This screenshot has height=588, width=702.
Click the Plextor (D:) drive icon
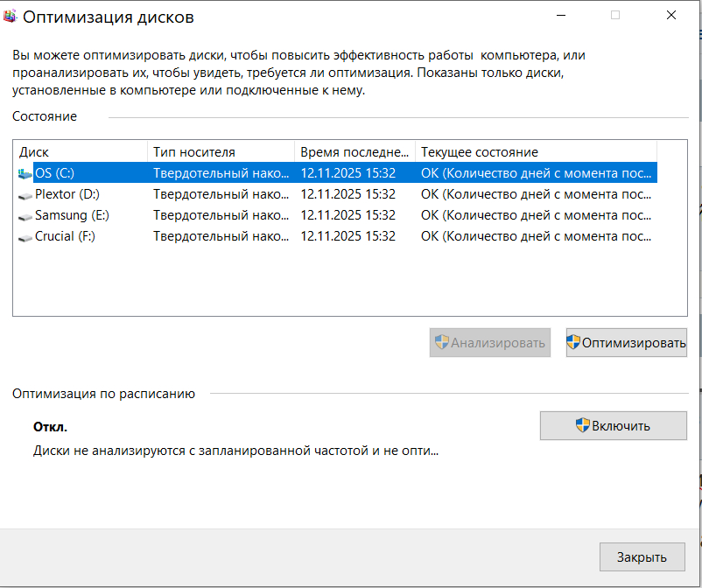coord(25,195)
